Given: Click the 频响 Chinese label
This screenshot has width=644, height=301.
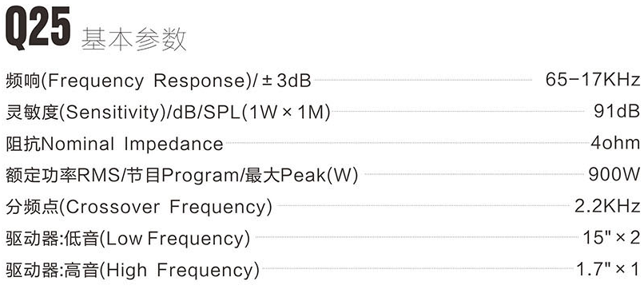Looking at the screenshot, I should click(x=23, y=81).
